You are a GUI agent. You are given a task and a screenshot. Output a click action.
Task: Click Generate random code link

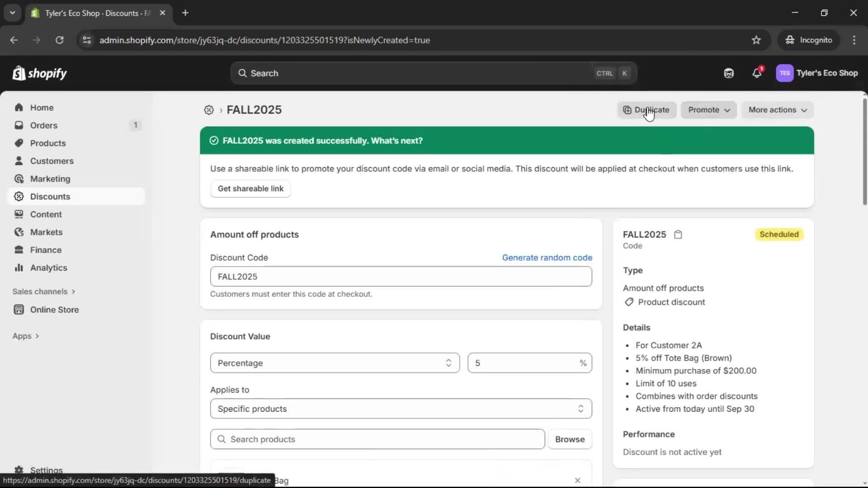click(547, 257)
